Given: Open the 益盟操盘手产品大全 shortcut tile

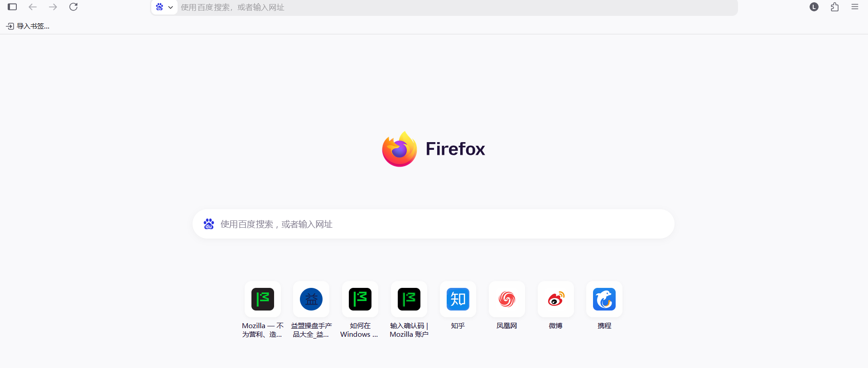Looking at the screenshot, I should pos(311,299).
